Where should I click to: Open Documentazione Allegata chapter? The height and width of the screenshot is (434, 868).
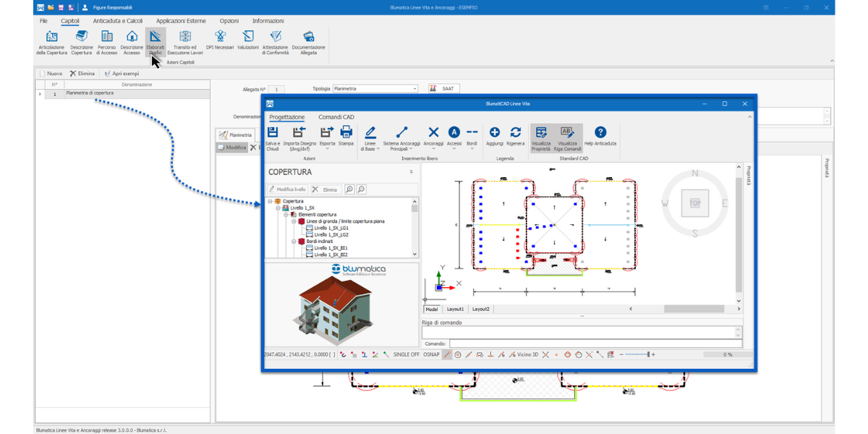[x=309, y=43]
